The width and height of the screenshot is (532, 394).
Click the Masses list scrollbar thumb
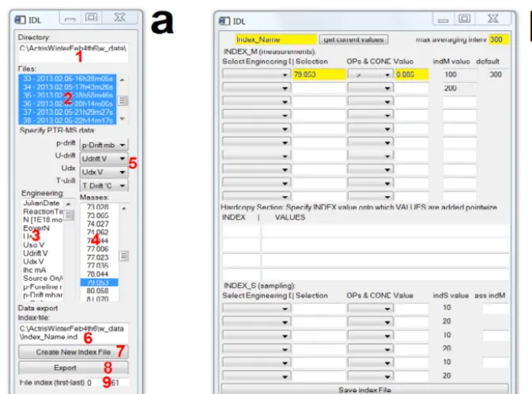coord(124,256)
